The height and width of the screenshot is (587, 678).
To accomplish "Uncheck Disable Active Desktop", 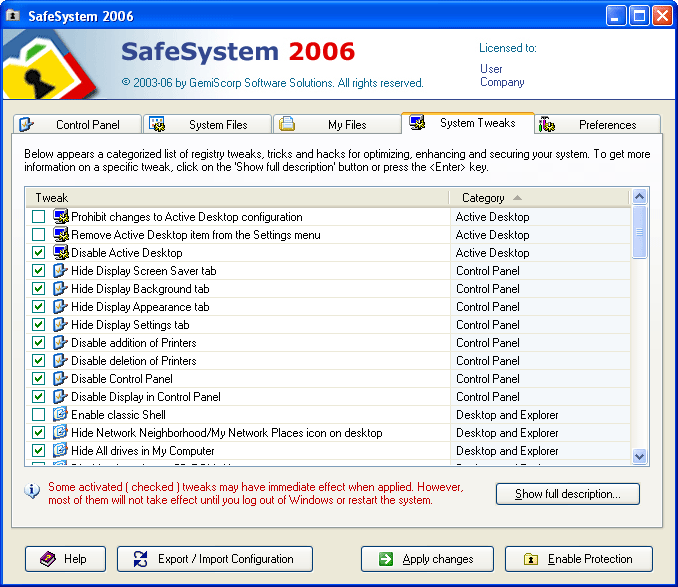I will [x=38, y=252].
